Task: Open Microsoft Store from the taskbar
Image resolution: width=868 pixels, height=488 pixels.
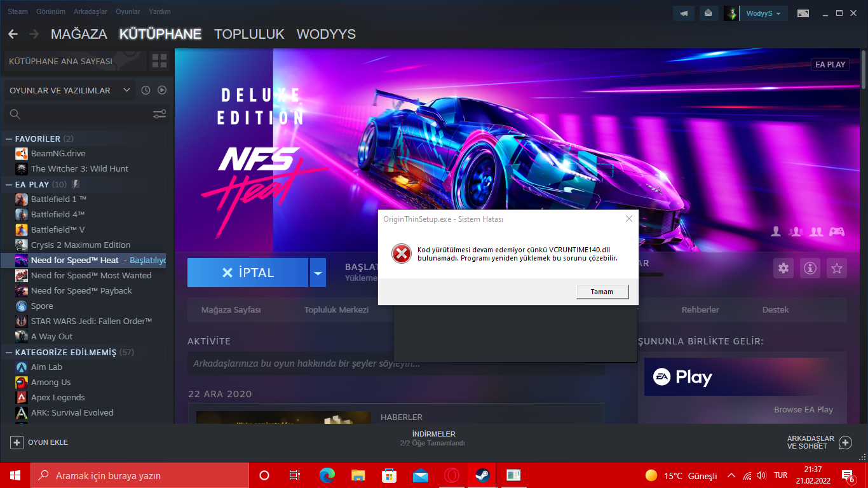Action: 390,475
